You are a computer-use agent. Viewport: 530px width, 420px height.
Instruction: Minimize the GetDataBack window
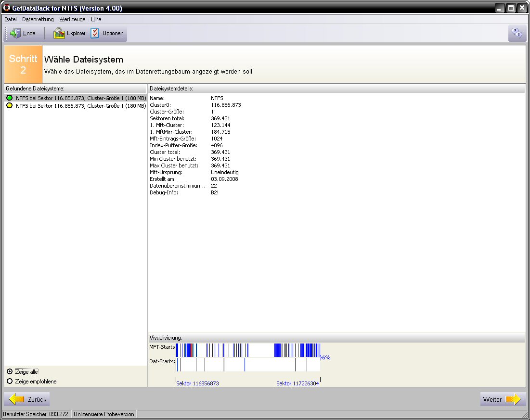tap(500, 8)
